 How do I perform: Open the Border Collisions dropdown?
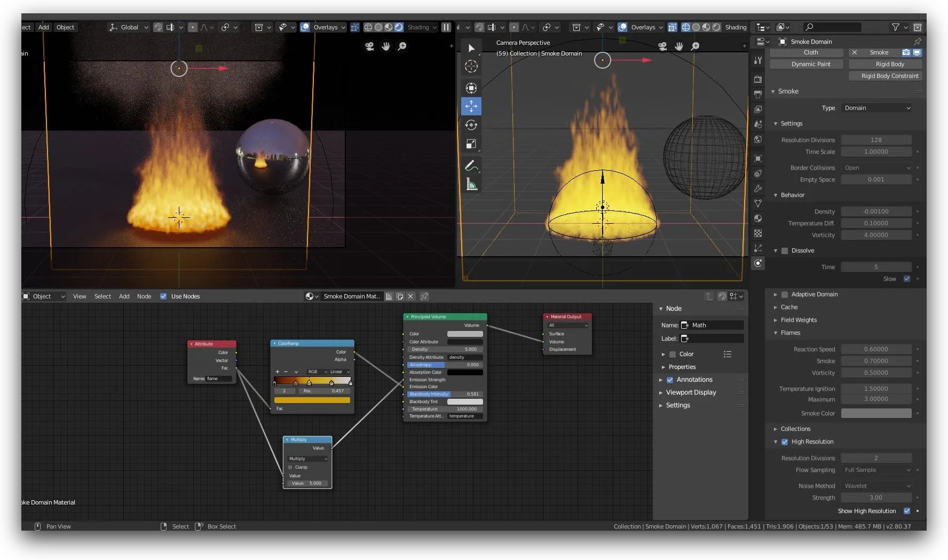tap(876, 168)
